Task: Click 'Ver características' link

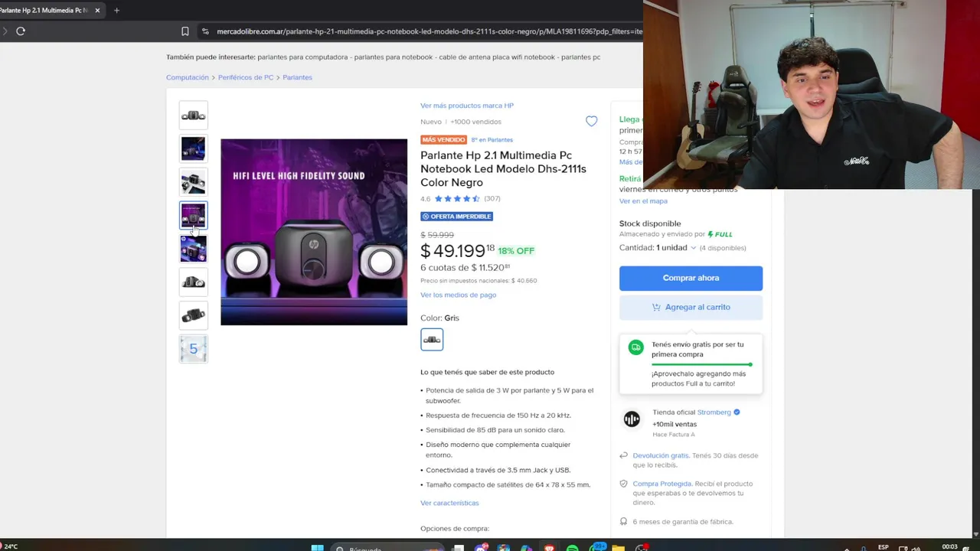Action: (x=449, y=503)
